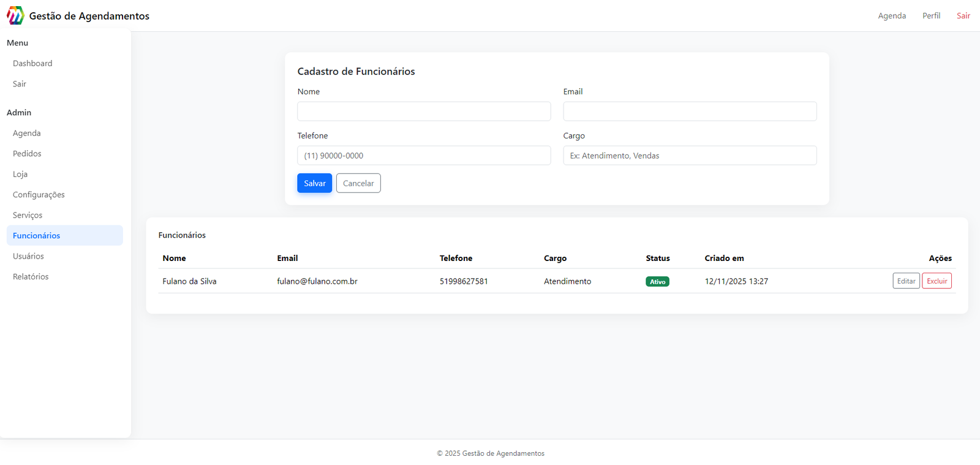Focus the Telefone input field

pos(424,156)
